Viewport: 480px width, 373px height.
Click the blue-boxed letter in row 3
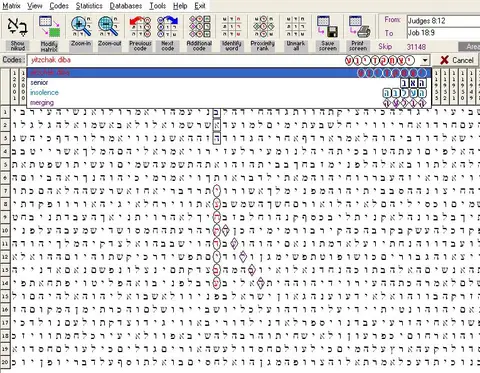pyautogui.click(x=216, y=138)
